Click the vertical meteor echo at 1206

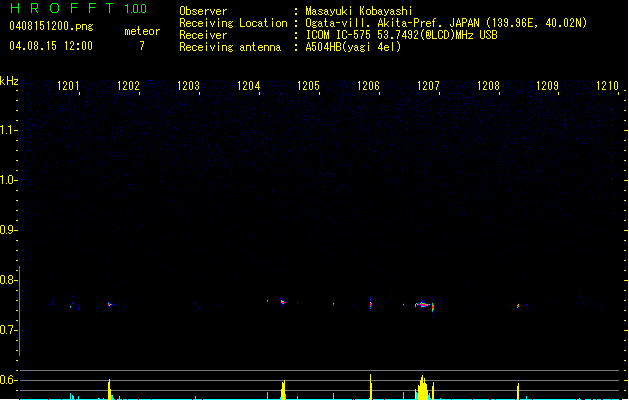tap(371, 304)
